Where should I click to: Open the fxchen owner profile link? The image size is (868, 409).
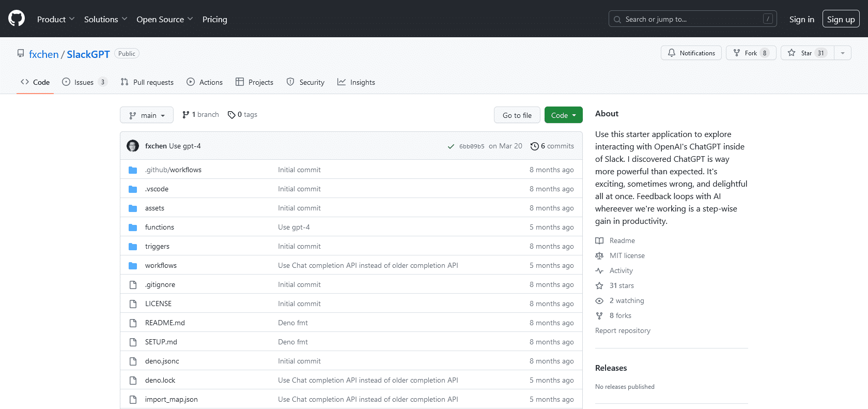44,54
